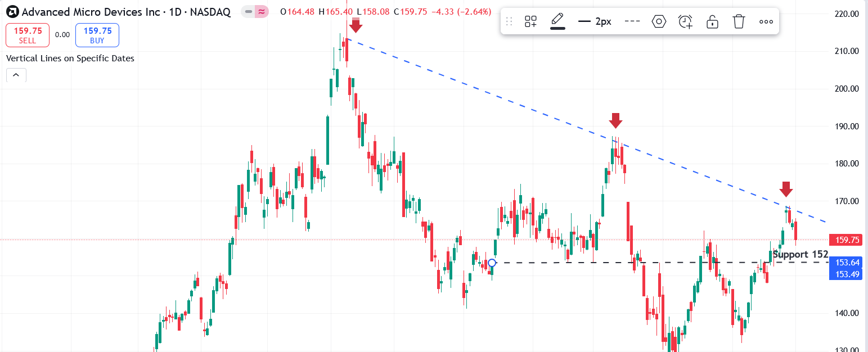Viewport: 868px width, 352px height.
Task: Toggle the pink approximate-sign data indicator
Action: coord(260,11)
